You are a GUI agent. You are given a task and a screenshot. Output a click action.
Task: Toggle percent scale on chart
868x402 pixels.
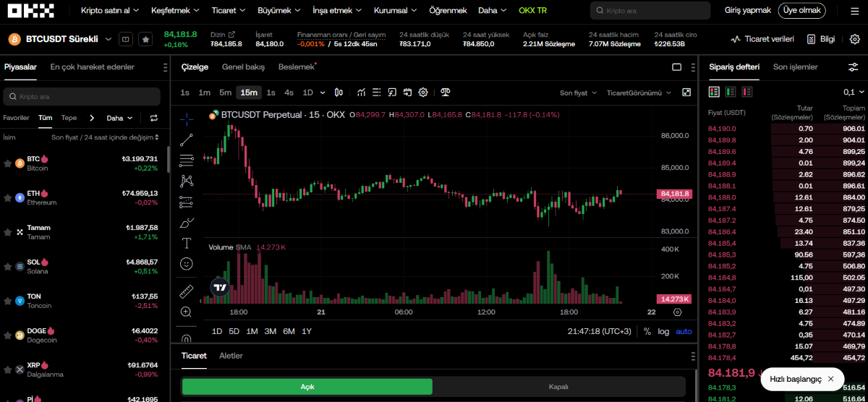(647, 331)
